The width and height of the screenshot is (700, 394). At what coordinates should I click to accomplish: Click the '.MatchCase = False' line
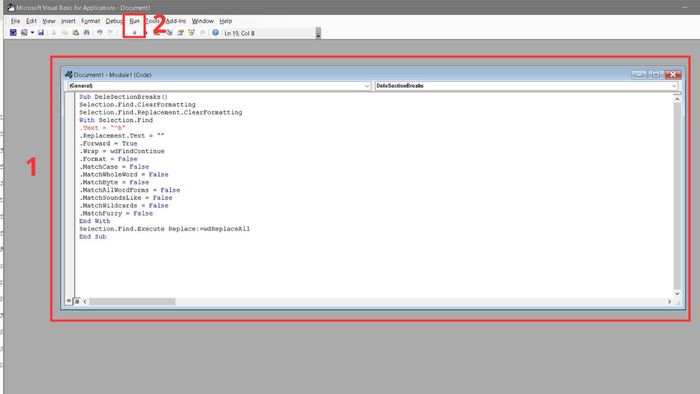pyautogui.click(x=114, y=166)
